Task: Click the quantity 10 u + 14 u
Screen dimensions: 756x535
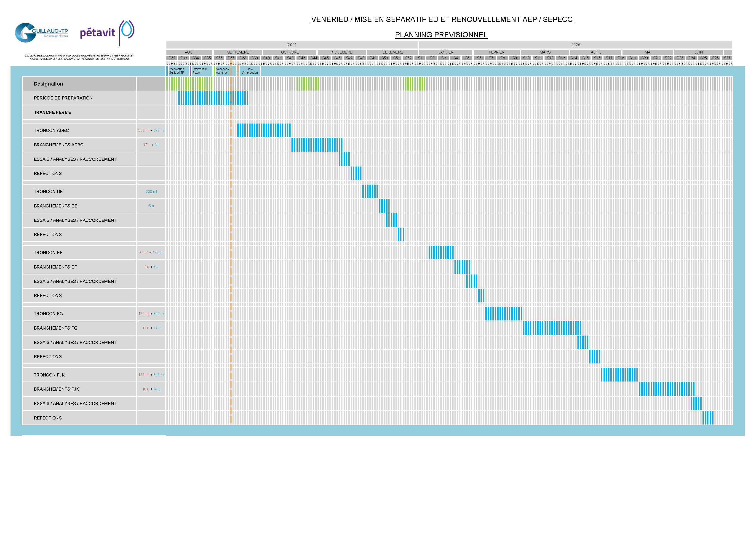Action: click(151, 389)
